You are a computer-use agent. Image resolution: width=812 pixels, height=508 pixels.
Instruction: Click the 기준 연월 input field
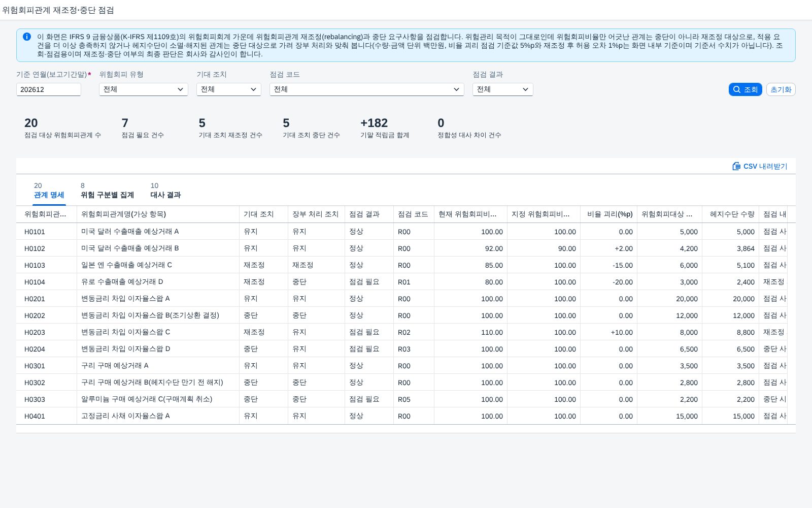click(49, 89)
